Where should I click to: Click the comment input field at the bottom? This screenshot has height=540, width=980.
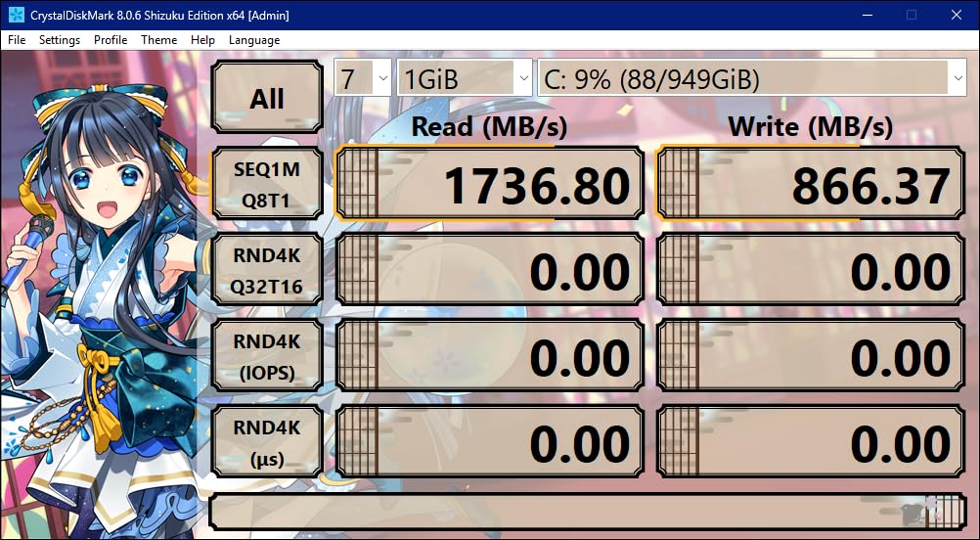pyautogui.click(x=588, y=512)
